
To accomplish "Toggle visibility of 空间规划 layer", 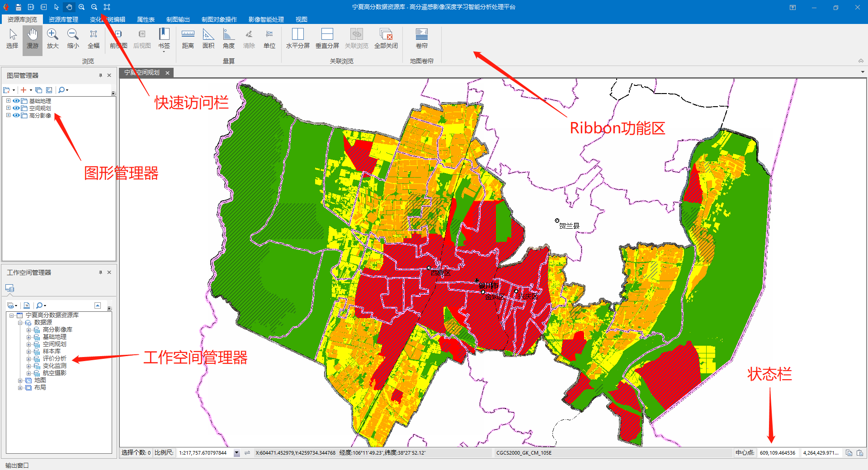I will click(x=16, y=108).
